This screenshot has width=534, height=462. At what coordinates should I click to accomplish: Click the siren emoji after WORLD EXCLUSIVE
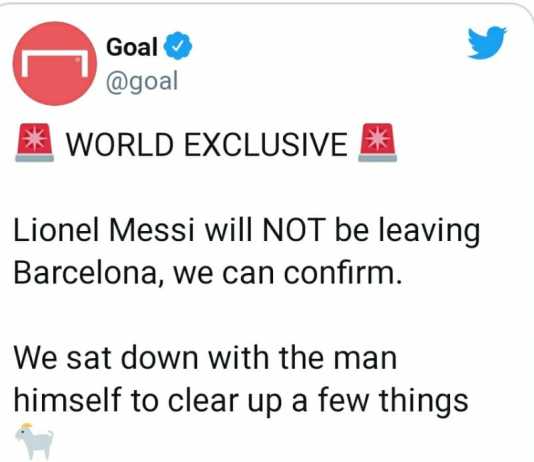click(378, 142)
